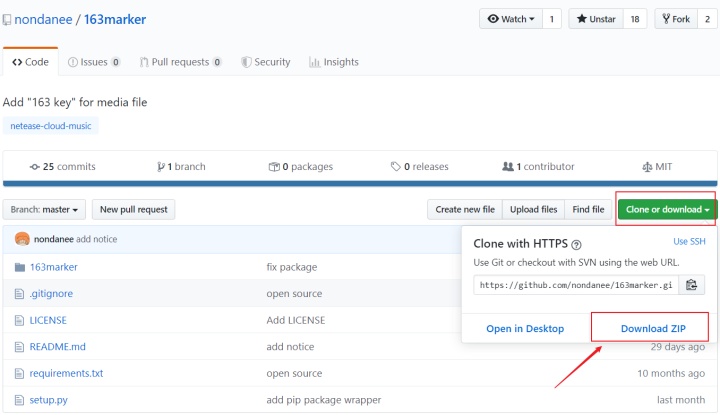720x415 pixels.
Task: View the 25 commits history
Action: click(62, 167)
